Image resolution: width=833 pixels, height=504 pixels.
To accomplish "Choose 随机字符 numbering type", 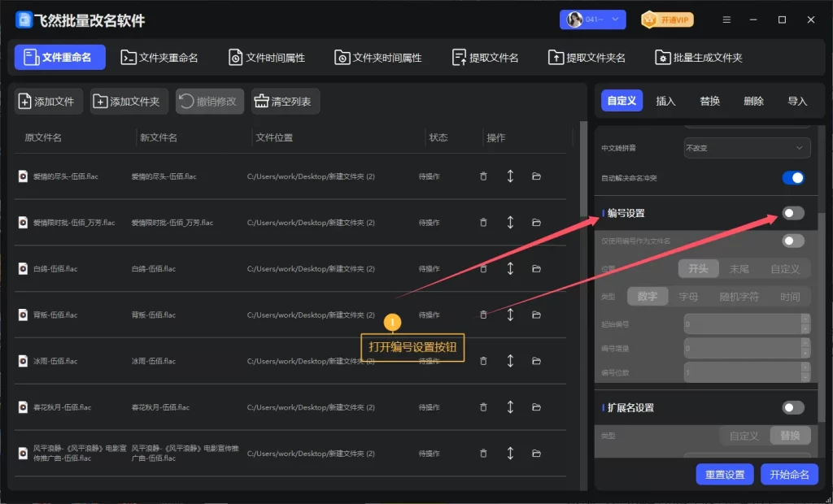I will click(739, 297).
